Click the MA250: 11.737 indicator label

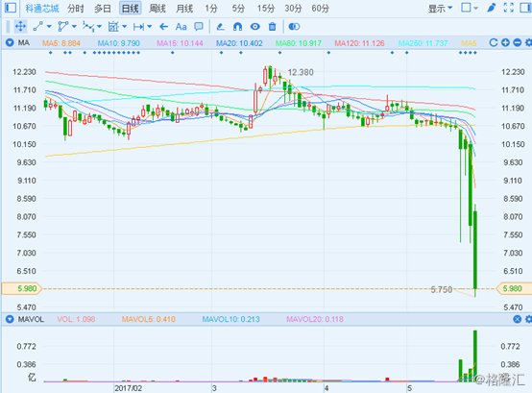[423, 43]
